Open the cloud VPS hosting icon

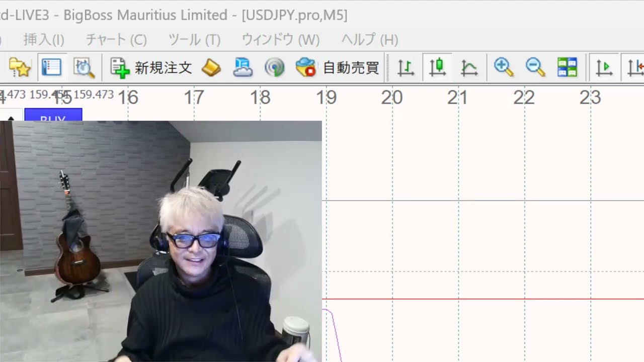[x=243, y=67]
